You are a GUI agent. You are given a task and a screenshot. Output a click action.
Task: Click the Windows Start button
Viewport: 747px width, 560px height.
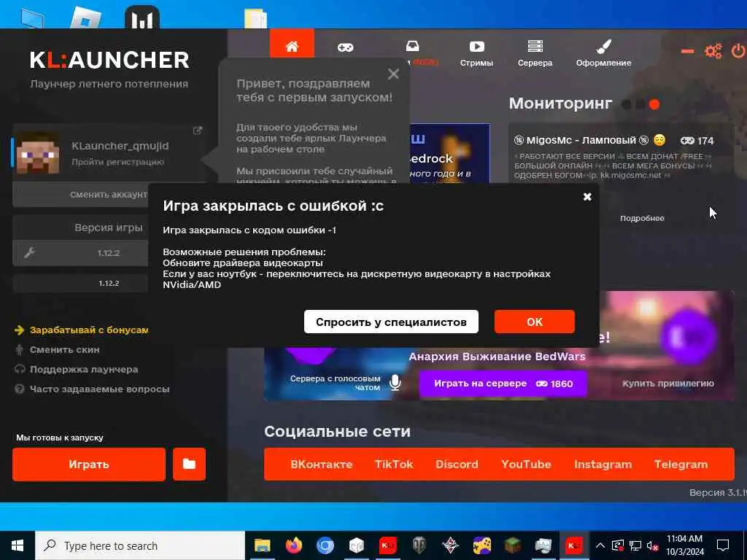point(18,545)
